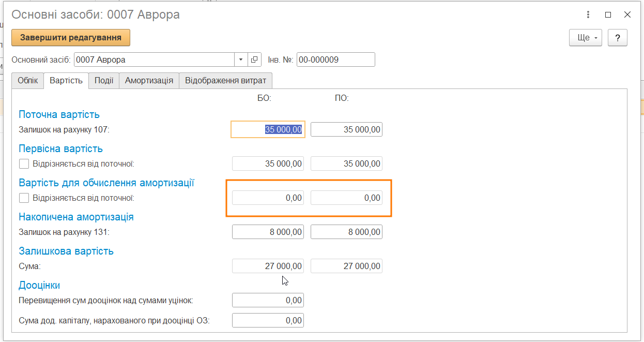
Task: Click the Накопичена амортизація heading
Action: [x=76, y=217]
